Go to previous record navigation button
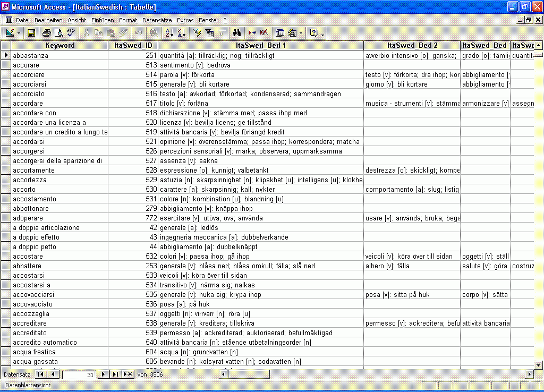Image resolution: width=544 pixels, height=392 pixels. (53, 374)
